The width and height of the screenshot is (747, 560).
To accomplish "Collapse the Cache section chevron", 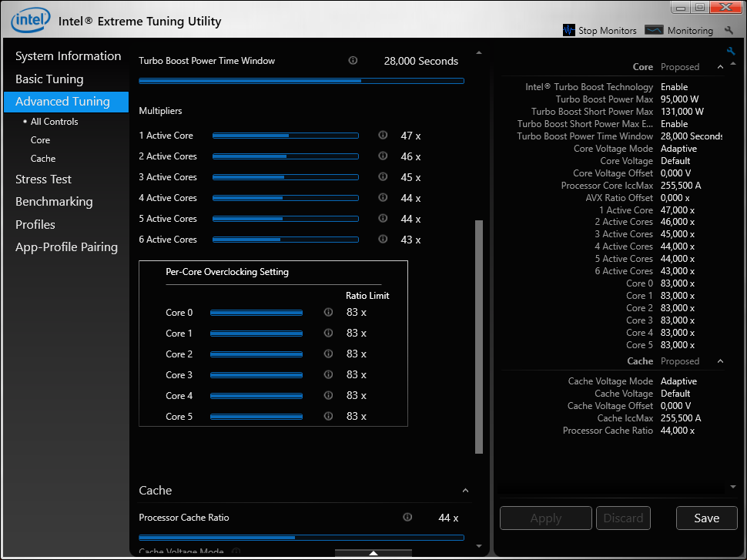I will tap(465, 491).
